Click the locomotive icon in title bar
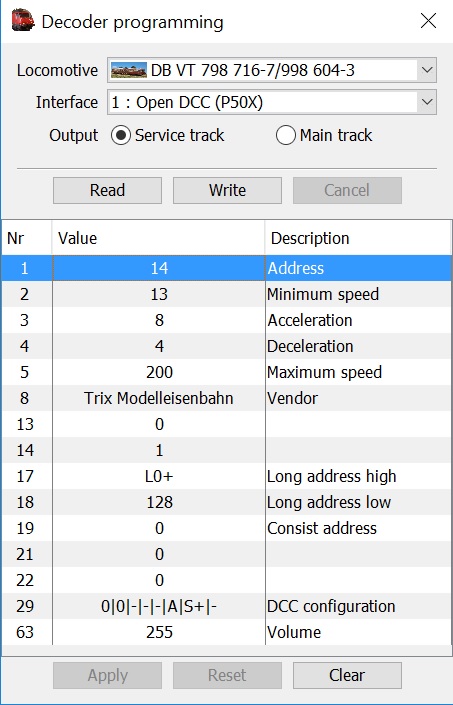Image resolution: width=453 pixels, height=705 pixels. (23, 21)
